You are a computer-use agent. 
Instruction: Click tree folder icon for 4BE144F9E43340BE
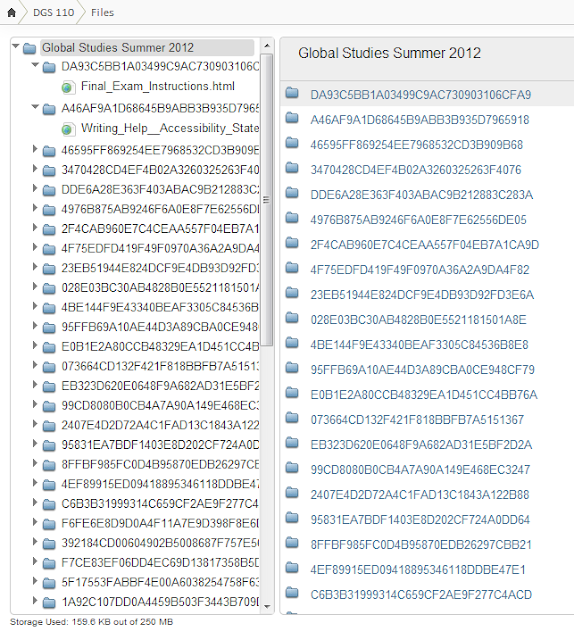[49, 308]
